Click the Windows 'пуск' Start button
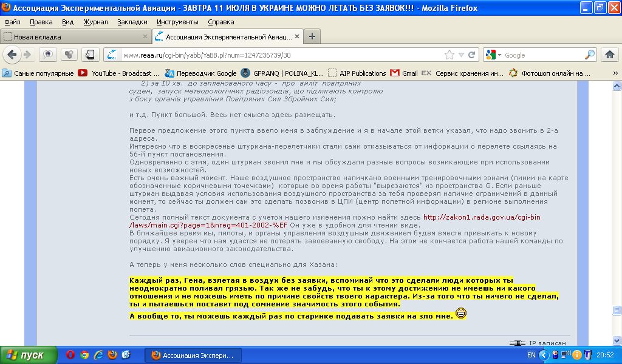The image size is (622, 364). pyautogui.click(x=29, y=355)
